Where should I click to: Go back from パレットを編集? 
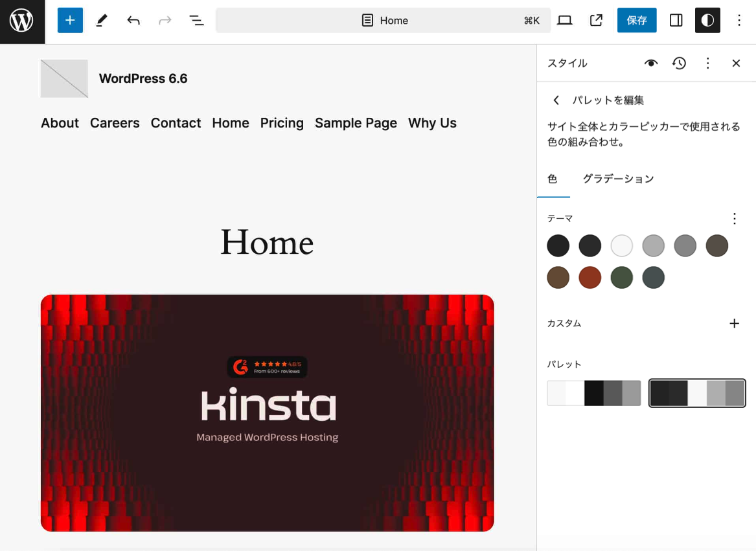click(x=556, y=100)
